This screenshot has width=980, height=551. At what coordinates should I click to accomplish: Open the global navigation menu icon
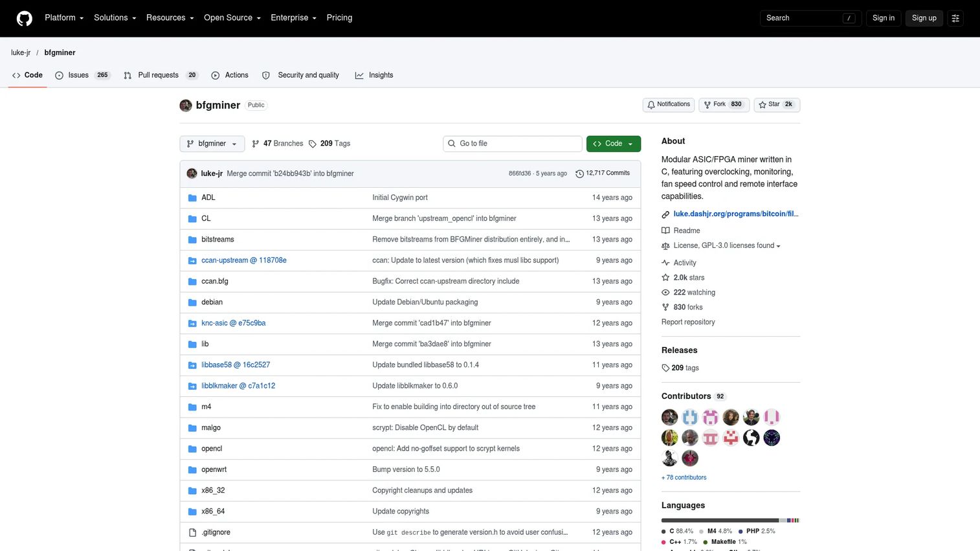click(955, 18)
